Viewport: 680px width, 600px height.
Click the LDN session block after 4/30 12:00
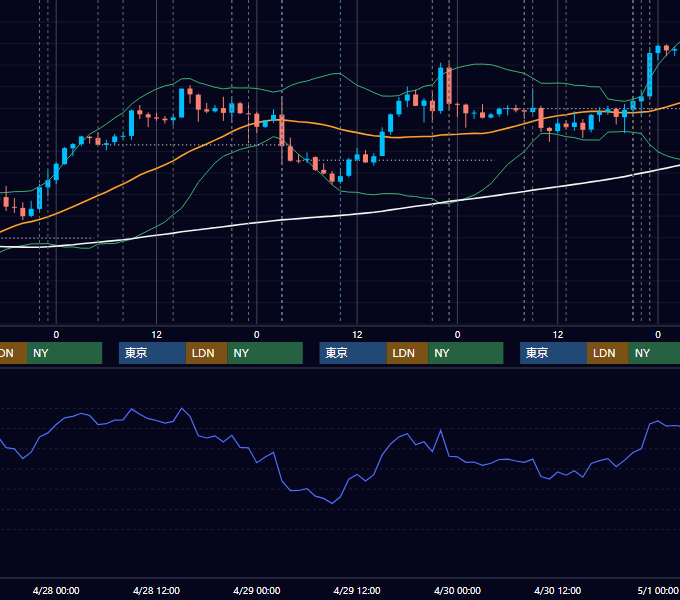click(x=608, y=353)
